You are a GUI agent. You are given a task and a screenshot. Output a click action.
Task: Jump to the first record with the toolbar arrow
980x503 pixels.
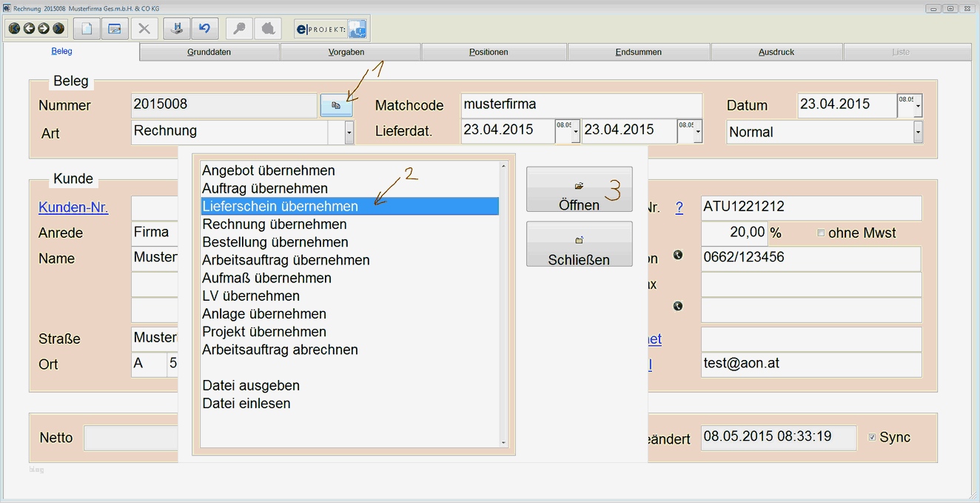[14, 29]
